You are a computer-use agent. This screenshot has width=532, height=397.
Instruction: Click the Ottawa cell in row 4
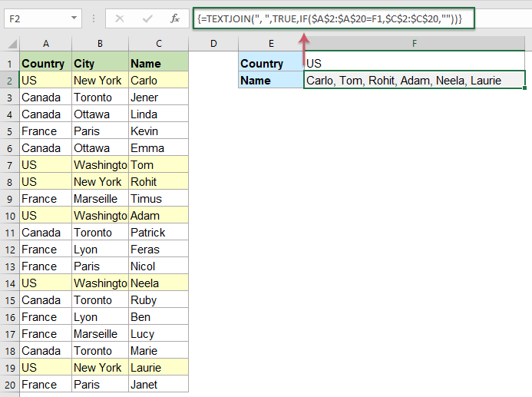click(100, 114)
